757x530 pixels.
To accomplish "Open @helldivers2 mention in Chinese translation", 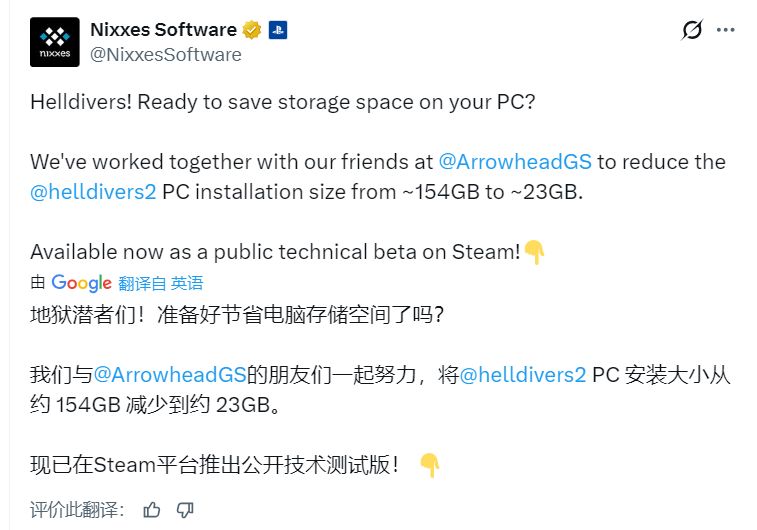I will (522, 375).
